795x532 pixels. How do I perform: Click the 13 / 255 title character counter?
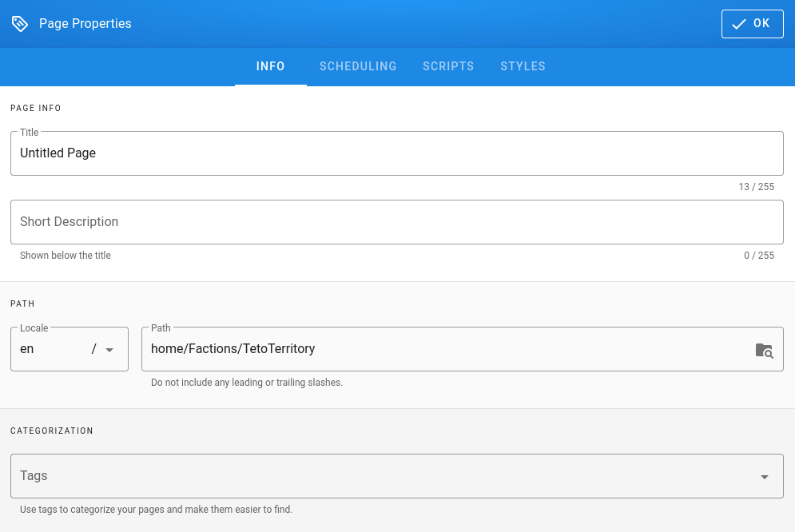coord(756,187)
